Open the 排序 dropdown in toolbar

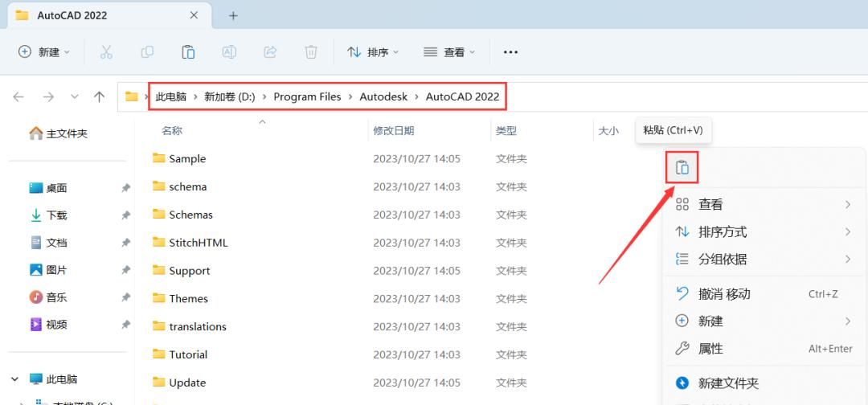[x=373, y=52]
